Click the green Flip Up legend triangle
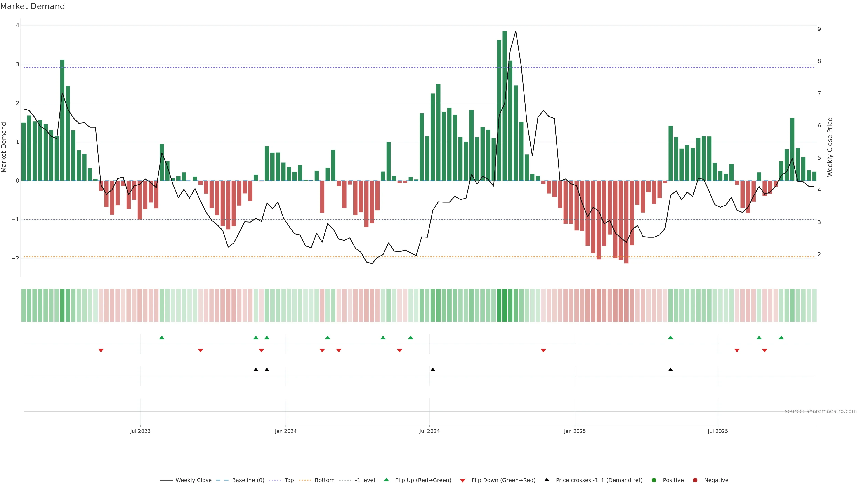This screenshot has width=868, height=488. [386, 480]
